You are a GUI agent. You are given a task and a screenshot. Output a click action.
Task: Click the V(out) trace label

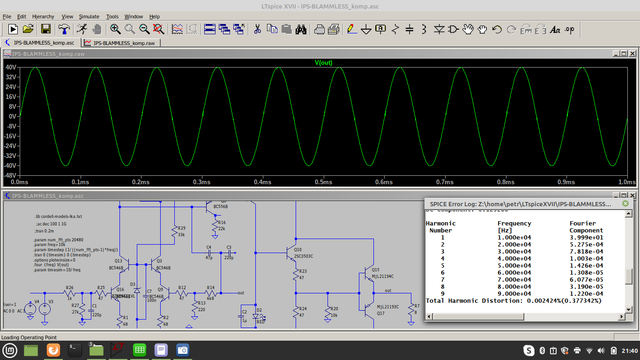click(x=323, y=62)
